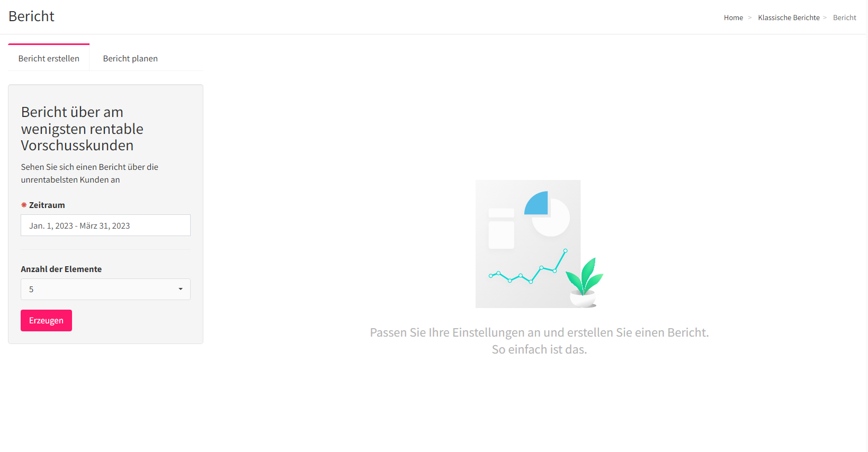868x452 pixels.
Task: Click the dropdown caret arrow beside value 5
Action: (x=181, y=289)
